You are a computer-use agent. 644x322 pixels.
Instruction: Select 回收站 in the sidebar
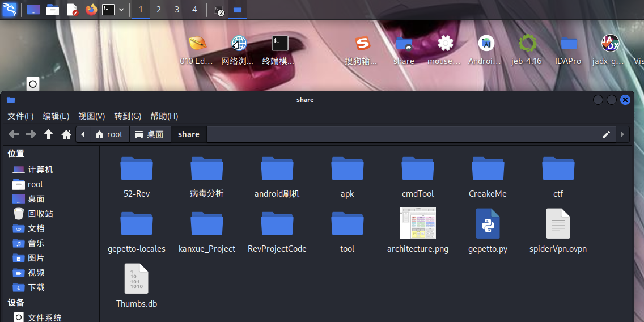tap(40, 214)
